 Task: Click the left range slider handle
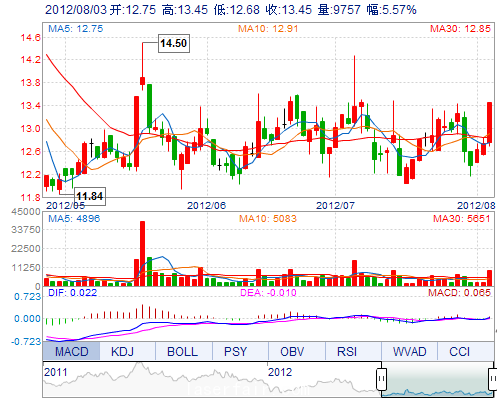[x=381, y=379]
